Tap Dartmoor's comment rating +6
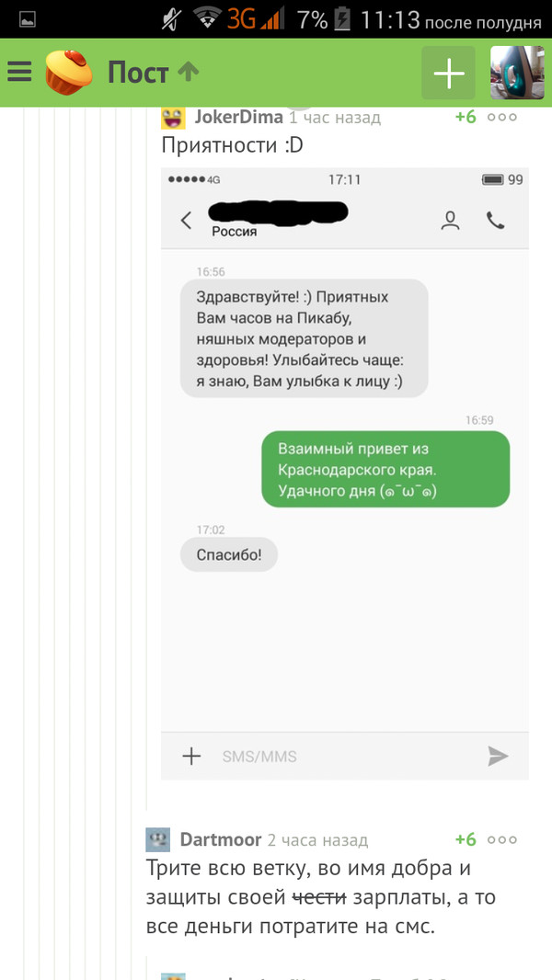 [x=466, y=839]
